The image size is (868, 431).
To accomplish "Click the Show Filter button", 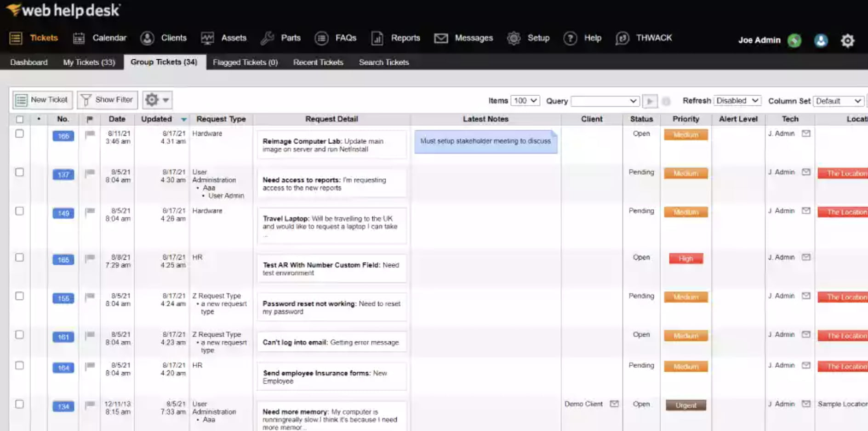I will tap(107, 99).
